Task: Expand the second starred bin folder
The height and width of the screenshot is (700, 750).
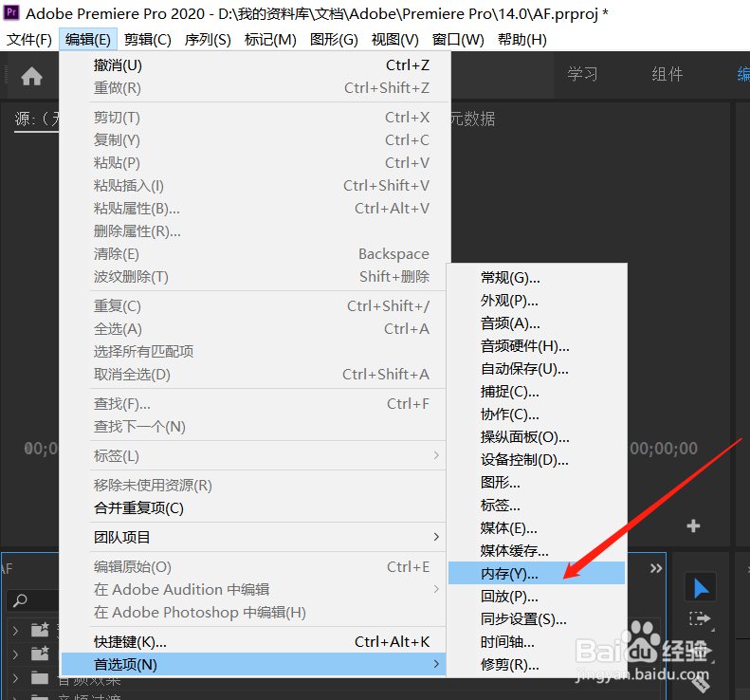Action: [15, 654]
